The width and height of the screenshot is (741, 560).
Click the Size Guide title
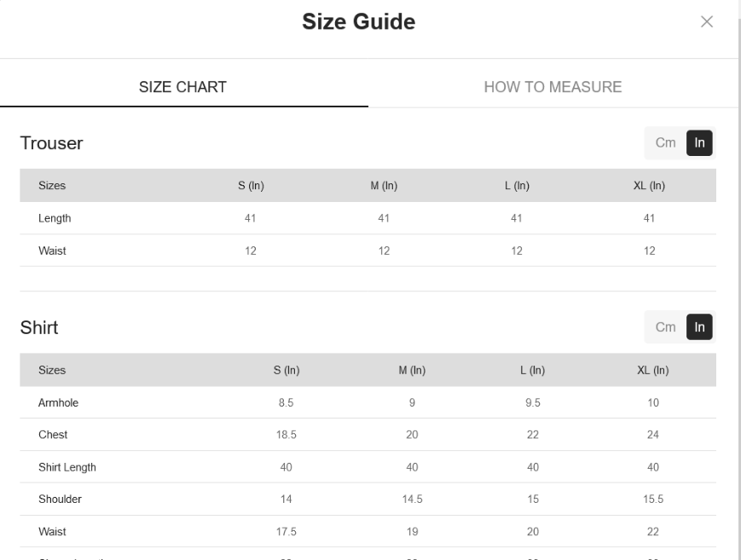tap(359, 22)
